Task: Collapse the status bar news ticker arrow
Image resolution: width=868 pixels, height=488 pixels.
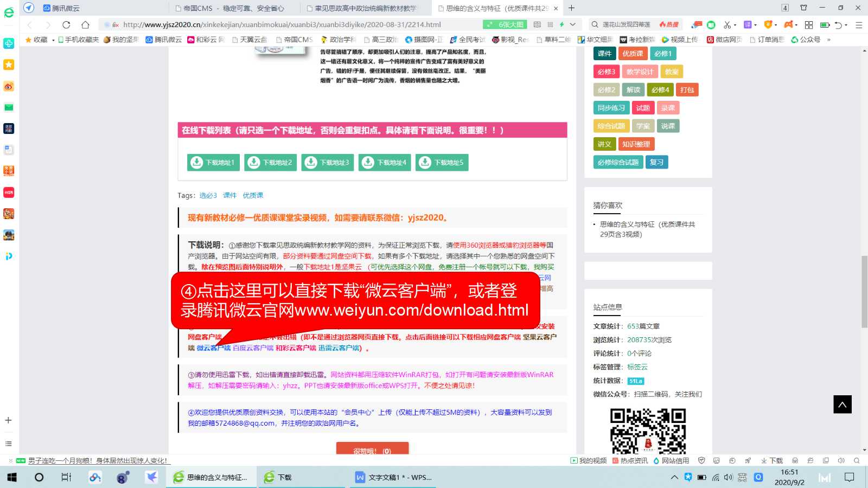Action: click(10, 460)
